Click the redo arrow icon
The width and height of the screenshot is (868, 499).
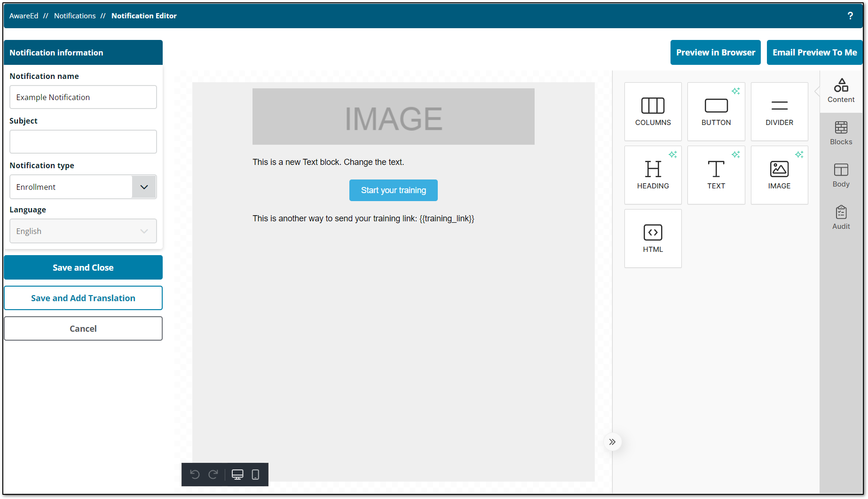click(x=213, y=475)
